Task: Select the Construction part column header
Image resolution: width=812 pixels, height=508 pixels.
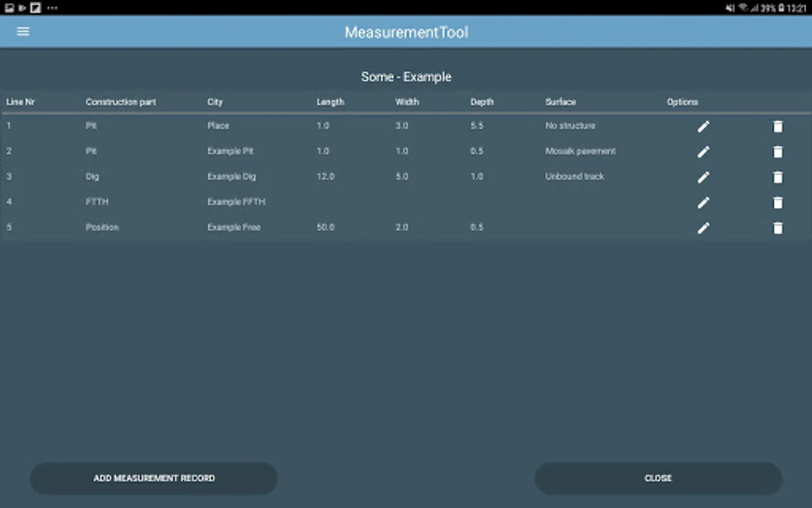Action: coord(121,102)
